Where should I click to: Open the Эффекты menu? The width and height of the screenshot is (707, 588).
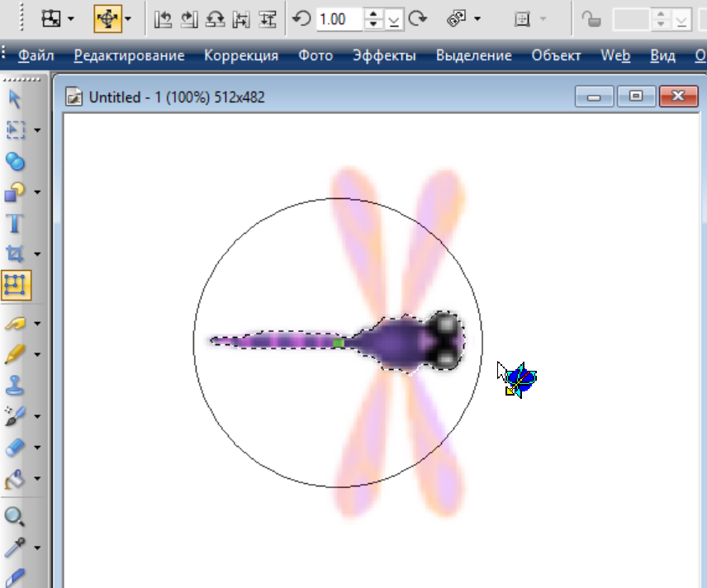[x=384, y=55]
